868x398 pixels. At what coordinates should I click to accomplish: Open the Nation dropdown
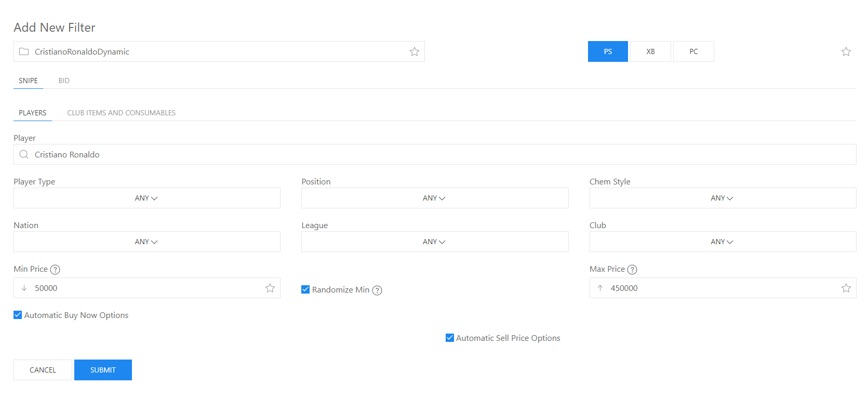(x=147, y=242)
